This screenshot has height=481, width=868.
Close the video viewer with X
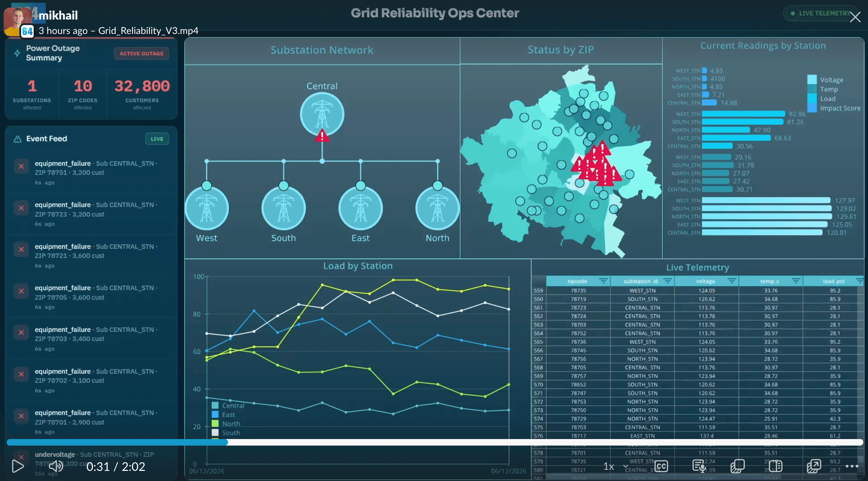pyautogui.click(x=855, y=17)
